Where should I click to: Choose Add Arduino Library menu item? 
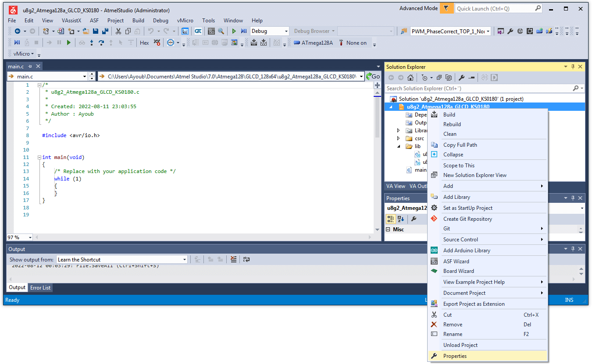(488, 251)
